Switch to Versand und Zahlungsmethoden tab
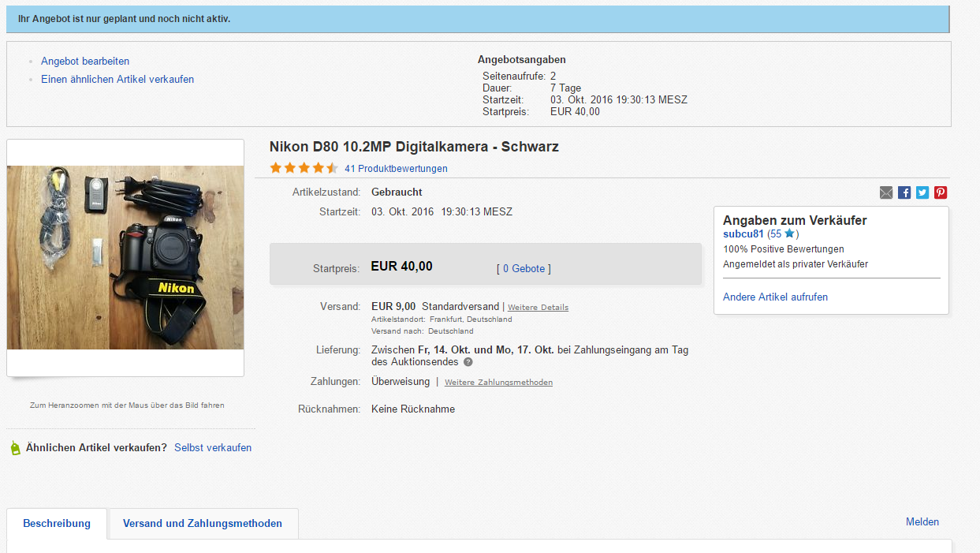The height and width of the screenshot is (553, 980). point(203,523)
